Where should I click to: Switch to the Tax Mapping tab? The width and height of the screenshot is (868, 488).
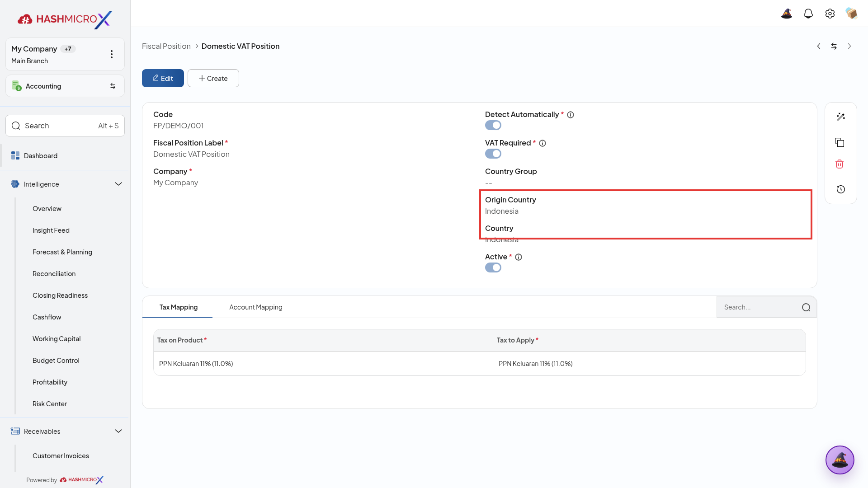178,307
